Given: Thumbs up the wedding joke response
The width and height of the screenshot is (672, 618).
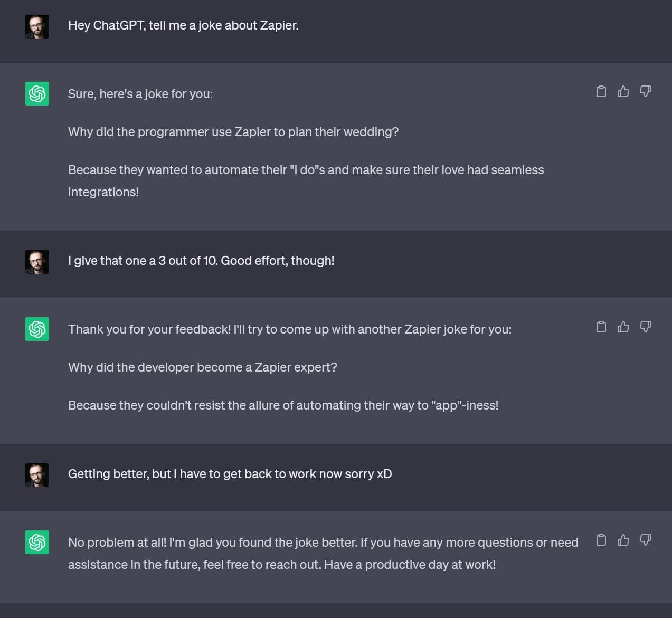Looking at the screenshot, I should coord(623,91).
